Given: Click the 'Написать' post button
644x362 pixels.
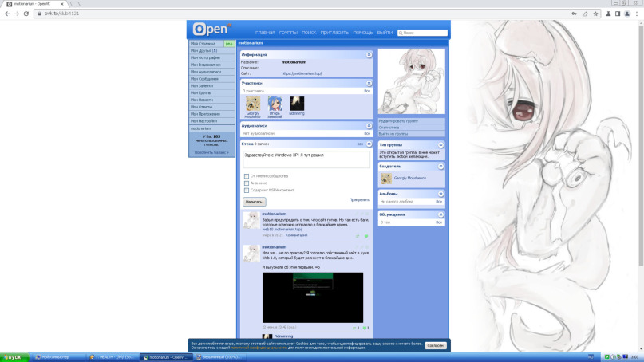Looking at the screenshot, I should [255, 202].
